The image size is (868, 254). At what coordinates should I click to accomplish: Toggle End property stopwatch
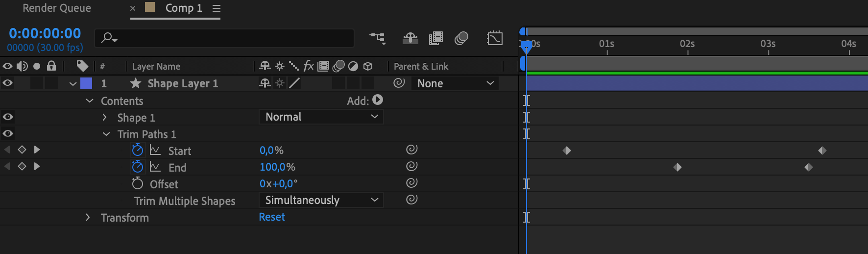coord(138,167)
